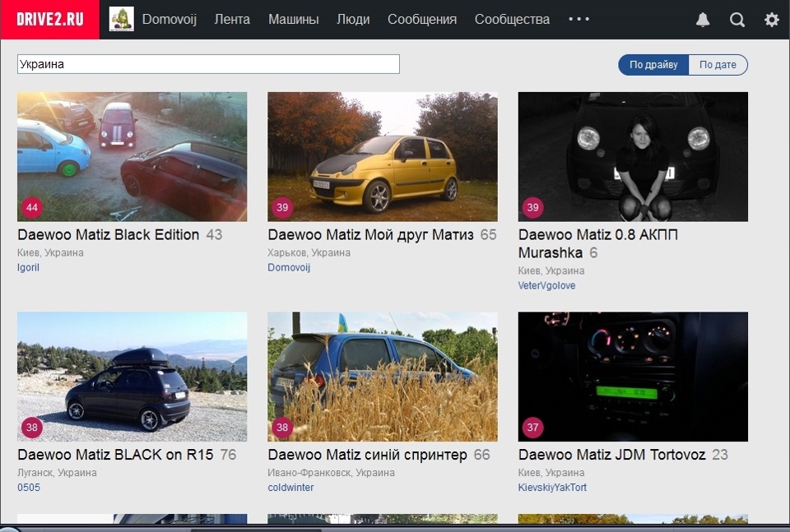Open the yellow Matiz photo
Viewport: 790px width, 532px height.
pos(383,156)
